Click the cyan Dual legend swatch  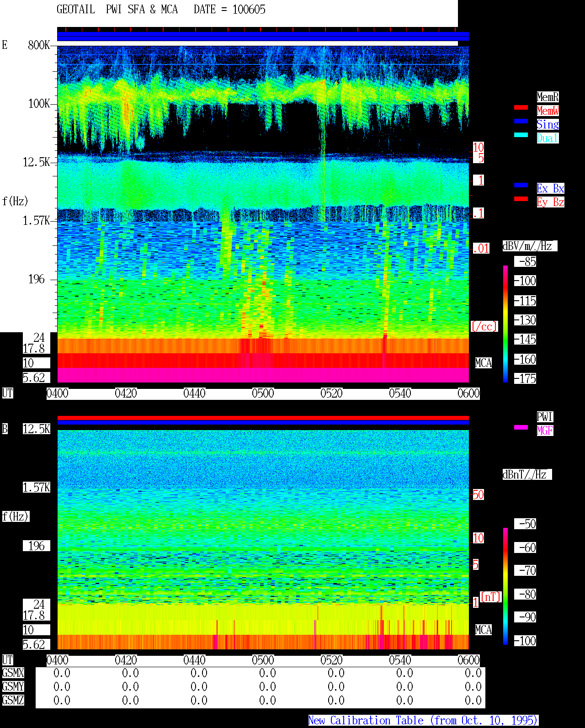pos(521,135)
